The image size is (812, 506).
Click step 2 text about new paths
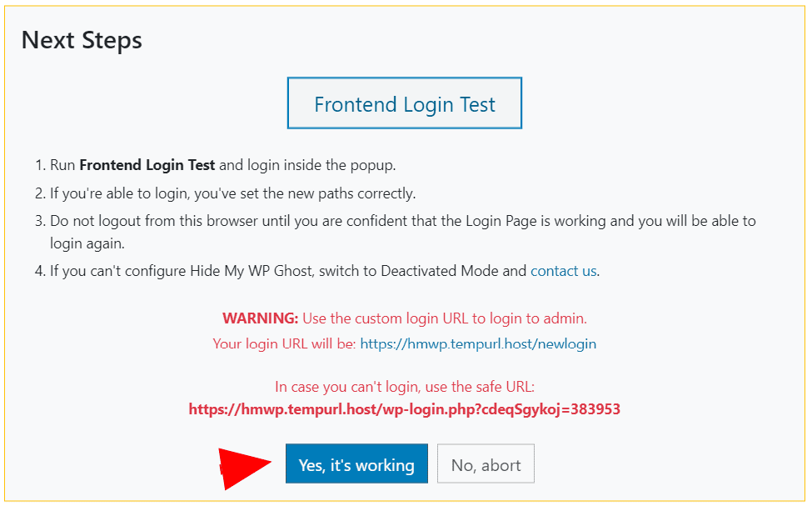(233, 193)
